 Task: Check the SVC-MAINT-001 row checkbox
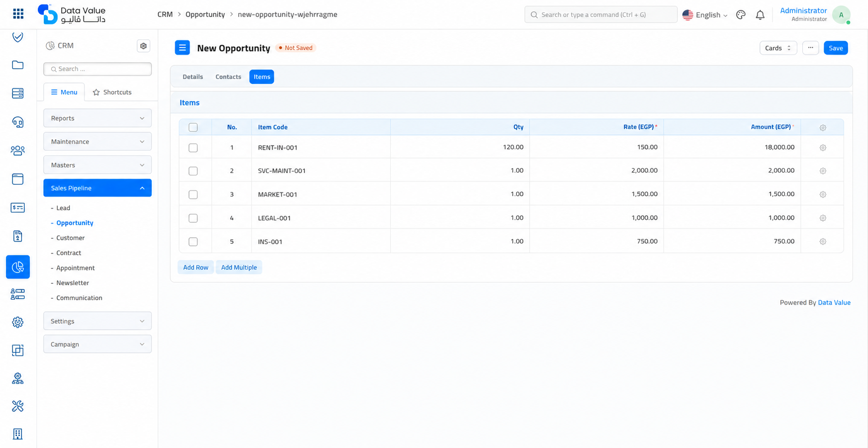pos(193,171)
